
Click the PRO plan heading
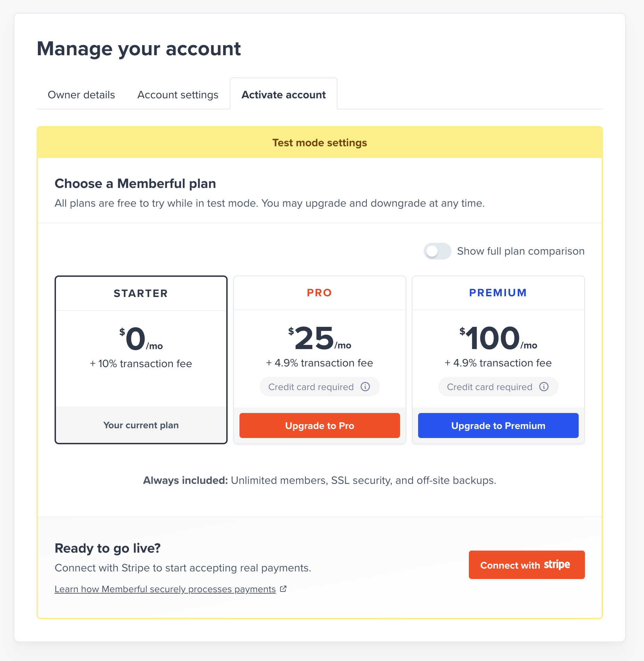[x=319, y=292]
